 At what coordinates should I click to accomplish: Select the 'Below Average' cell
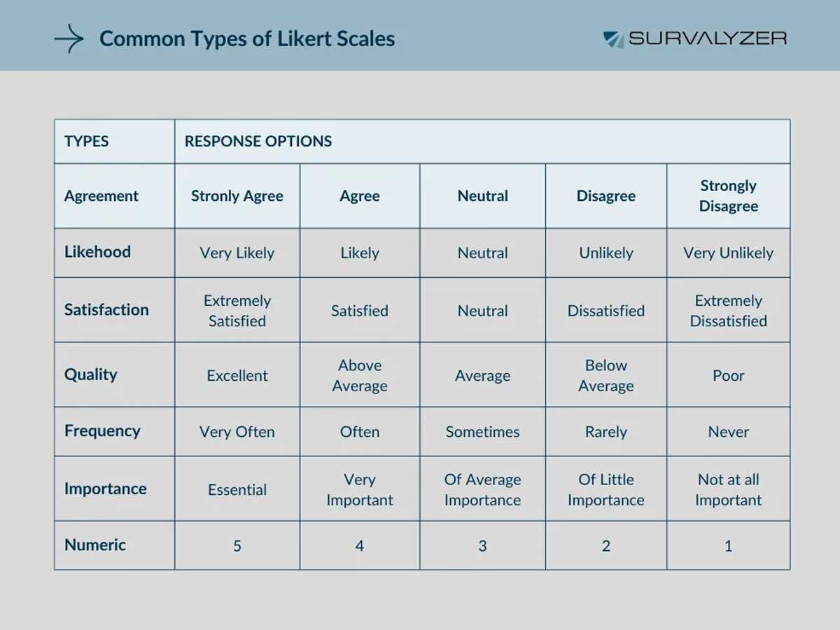[606, 376]
